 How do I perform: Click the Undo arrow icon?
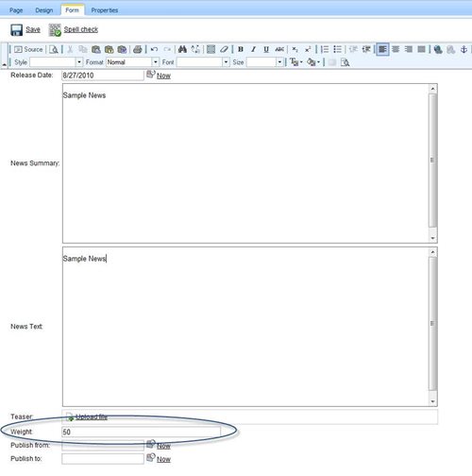pyautogui.click(x=154, y=49)
